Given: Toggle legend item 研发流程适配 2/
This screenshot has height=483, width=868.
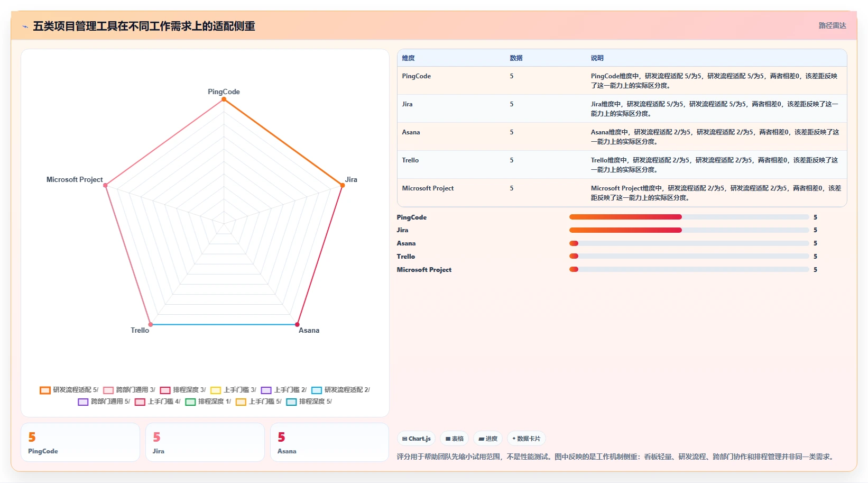Looking at the screenshot, I should click(x=341, y=390).
